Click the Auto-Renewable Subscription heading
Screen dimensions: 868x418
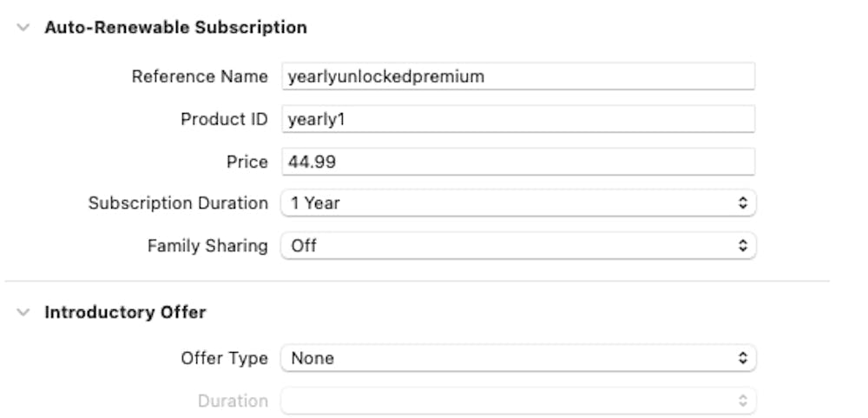pos(175,28)
